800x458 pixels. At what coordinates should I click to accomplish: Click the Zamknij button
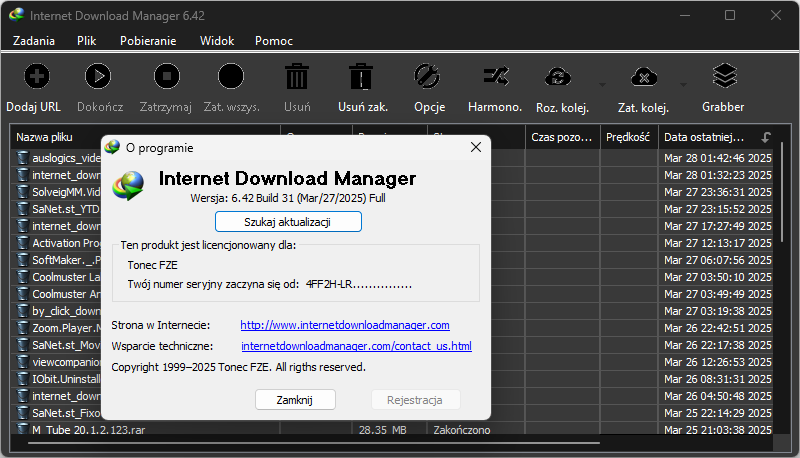[295, 400]
